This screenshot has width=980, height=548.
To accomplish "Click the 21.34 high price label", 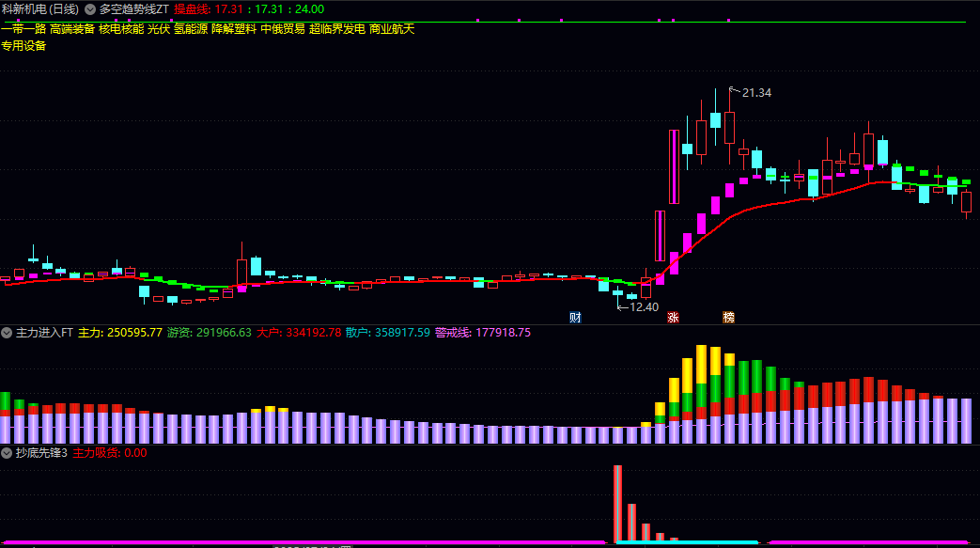I will [x=756, y=92].
